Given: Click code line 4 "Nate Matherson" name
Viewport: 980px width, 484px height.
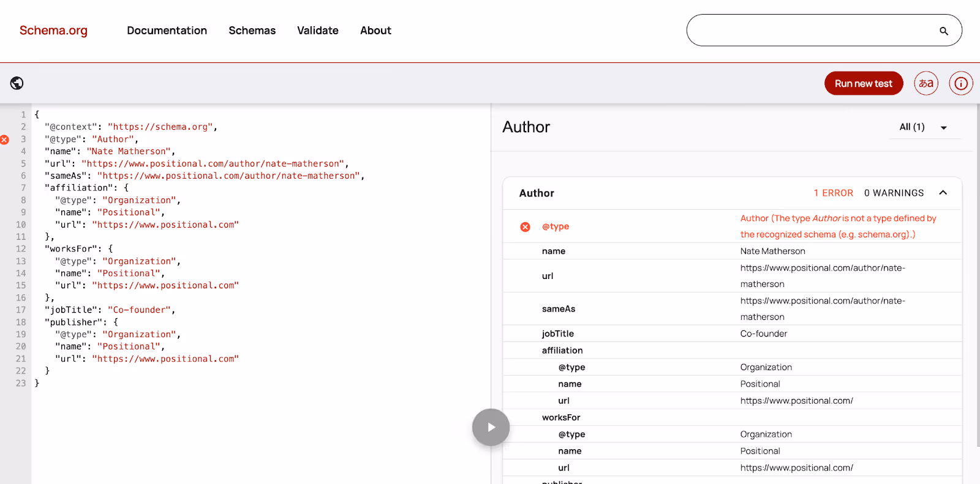Looking at the screenshot, I should coord(110,152).
